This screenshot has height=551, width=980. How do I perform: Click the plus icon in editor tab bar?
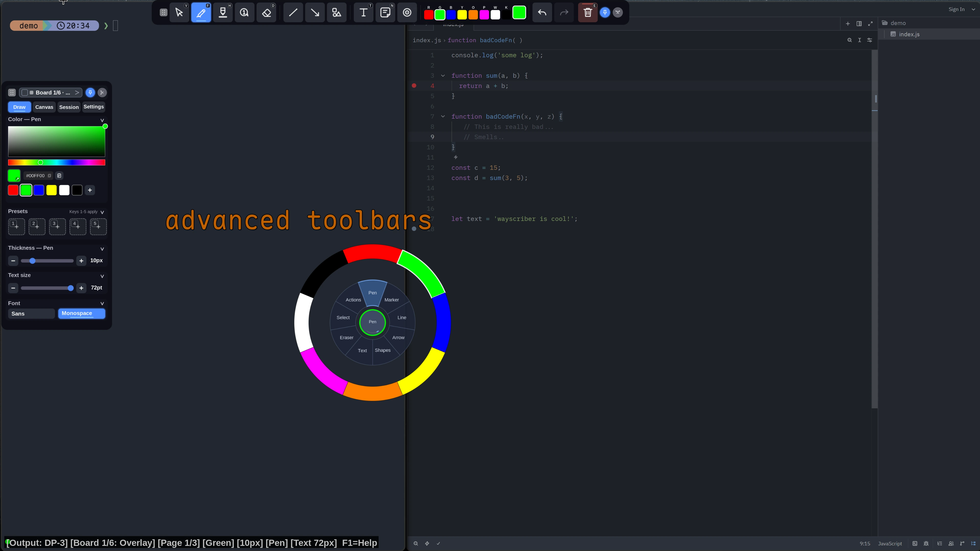click(847, 24)
